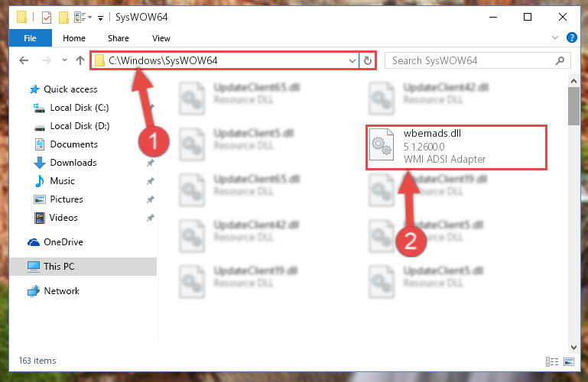Expand the ribbon with the chevron
588x382 pixels.
(555, 38)
